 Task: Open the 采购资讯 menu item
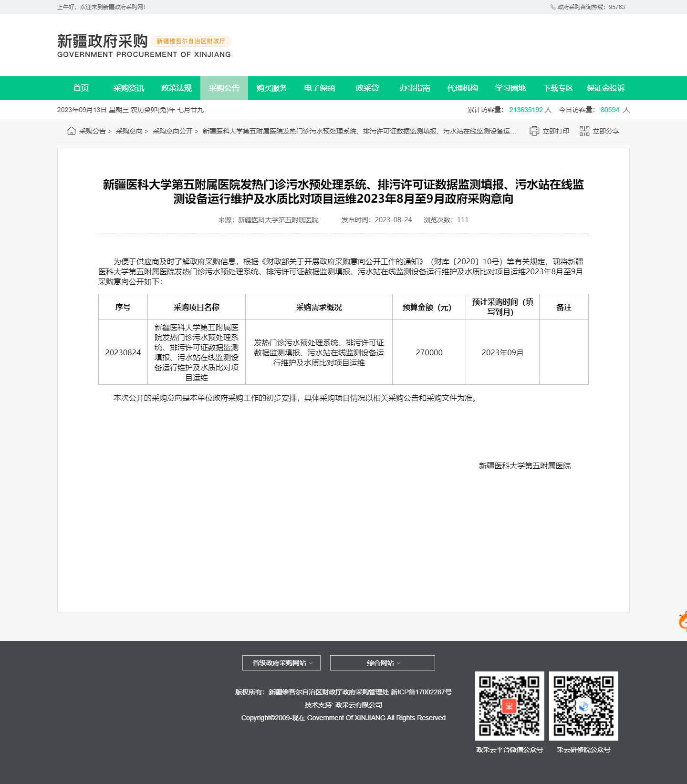pos(129,88)
